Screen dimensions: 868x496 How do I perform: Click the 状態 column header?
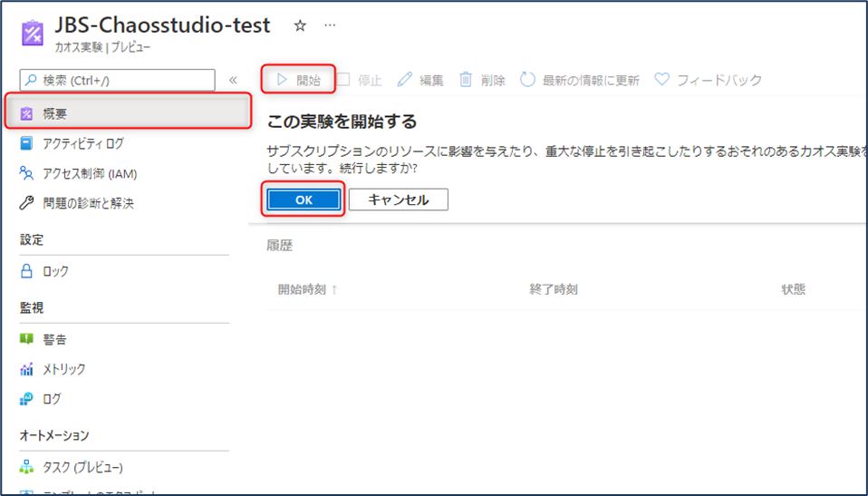point(794,289)
